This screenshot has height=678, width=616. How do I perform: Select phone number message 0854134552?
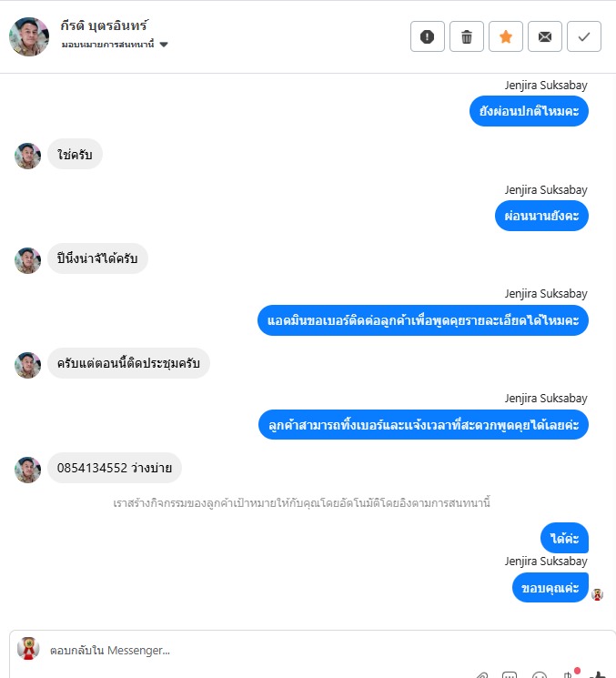(115, 468)
